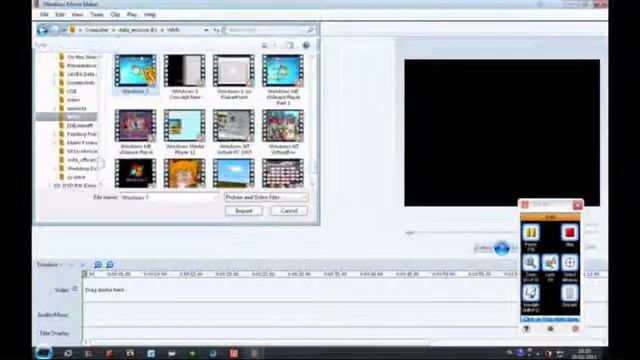Click the Annotate monitor icon in recorder panel

[531, 293]
